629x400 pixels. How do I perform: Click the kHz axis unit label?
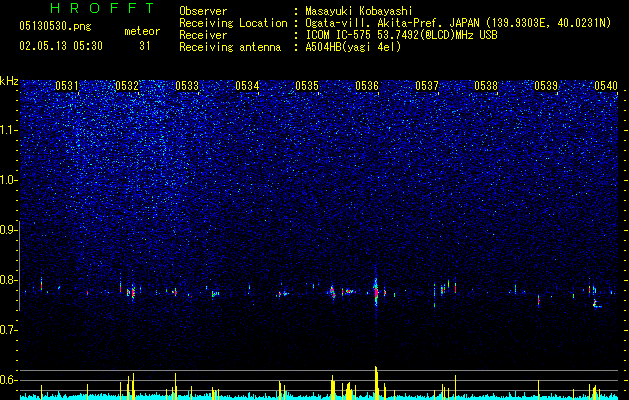point(9,81)
